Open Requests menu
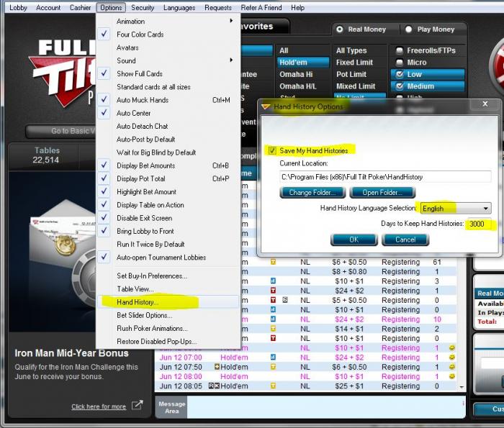 pos(218,7)
